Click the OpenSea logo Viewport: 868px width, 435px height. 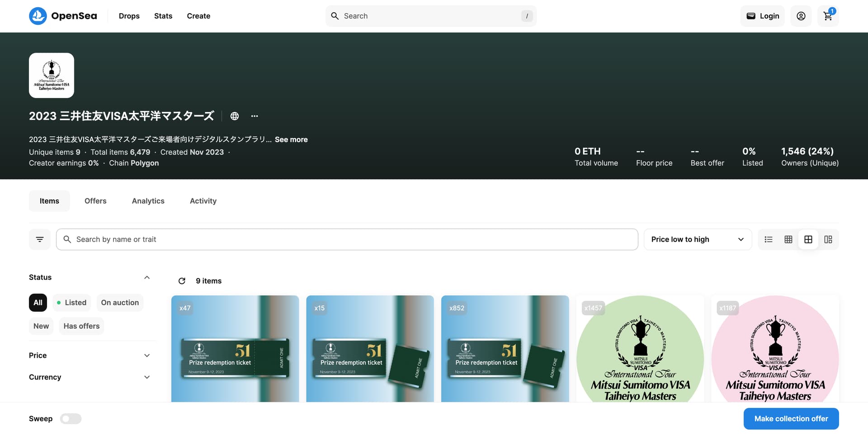point(63,16)
